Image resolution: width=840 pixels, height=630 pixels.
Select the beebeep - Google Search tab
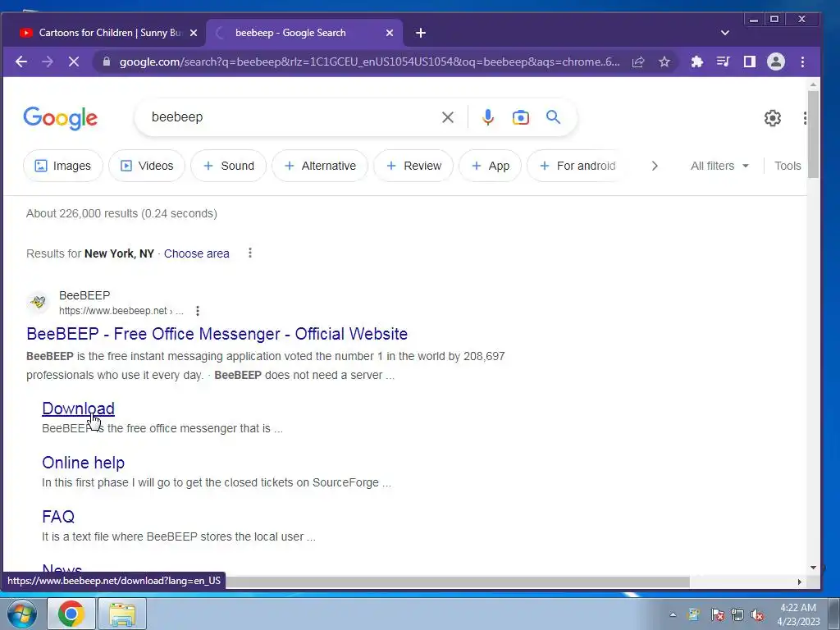pyautogui.click(x=304, y=33)
